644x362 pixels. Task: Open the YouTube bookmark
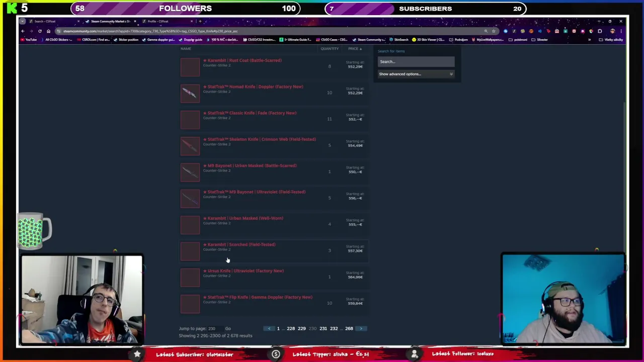(x=29, y=40)
